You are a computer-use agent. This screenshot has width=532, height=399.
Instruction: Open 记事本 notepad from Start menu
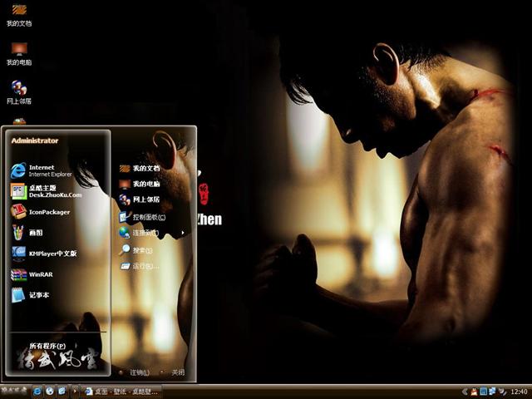click(x=30, y=295)
